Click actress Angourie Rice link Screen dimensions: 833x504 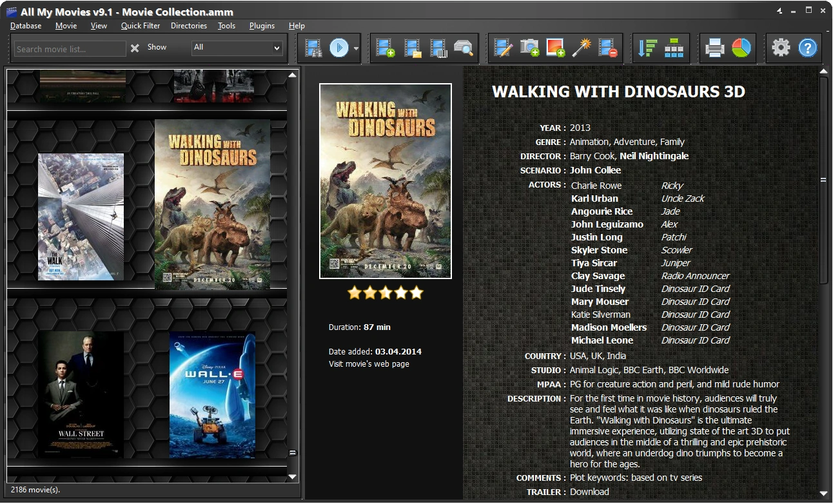tap(602, 211)
